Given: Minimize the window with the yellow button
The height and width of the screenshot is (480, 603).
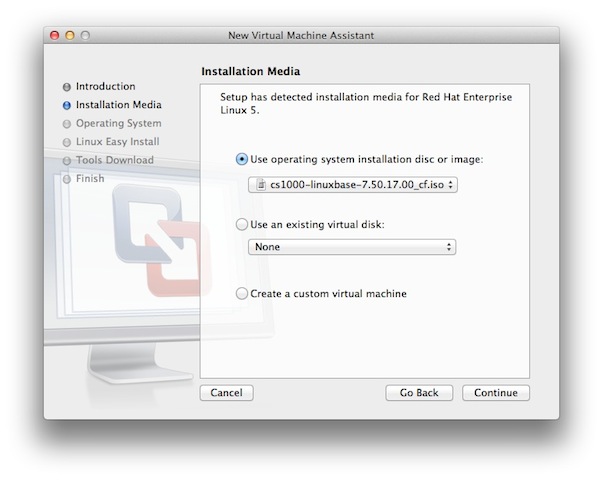Looking at the screenshot, I should tap(70, 35).
